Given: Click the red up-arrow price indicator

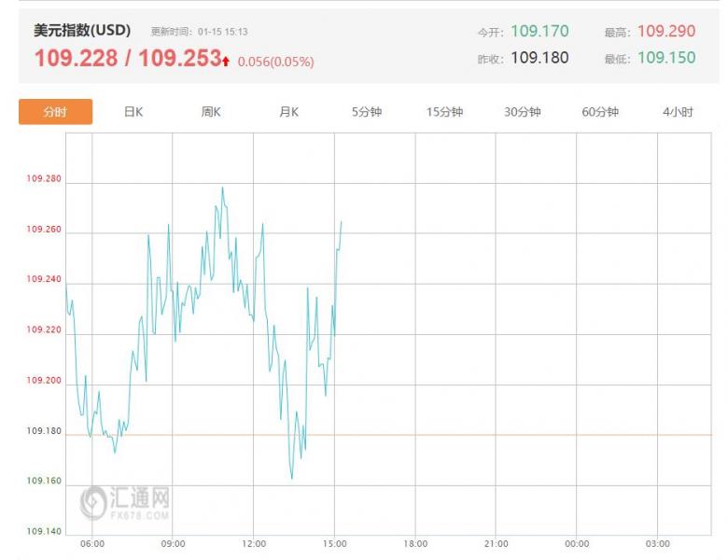Looking at the screenshot, I should pyautogui.click(x=226, y=61).
